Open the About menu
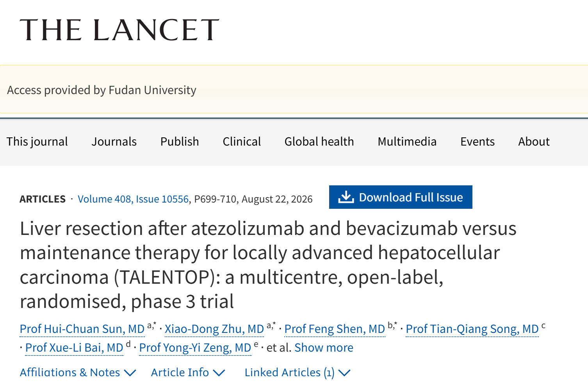The image size is (588, 384). tap(534, 142)
